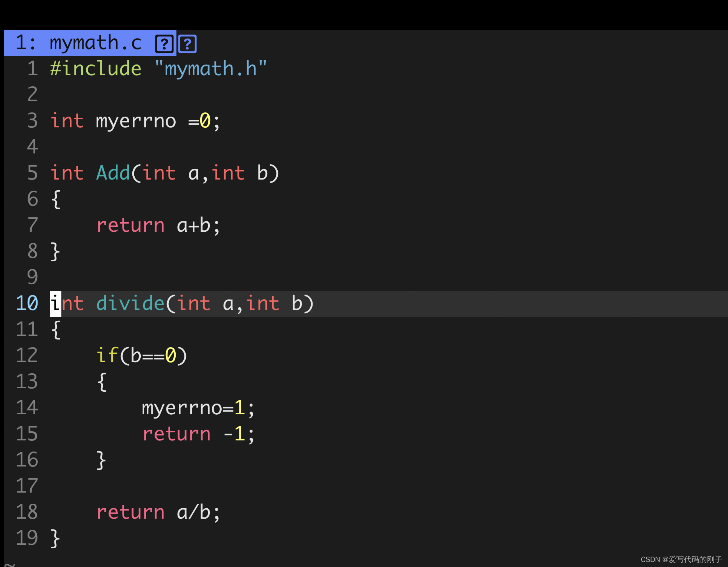Image resolution: width=728 pixels, height=567 pixels.
Task: Click the #include directive on line 1
Action: 96,69
